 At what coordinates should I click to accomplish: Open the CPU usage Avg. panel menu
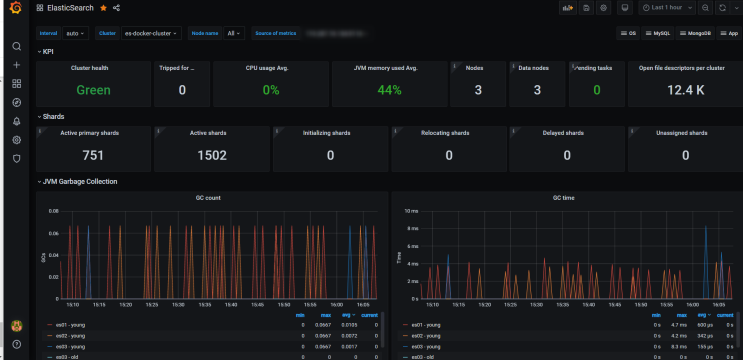pos(267,68)
